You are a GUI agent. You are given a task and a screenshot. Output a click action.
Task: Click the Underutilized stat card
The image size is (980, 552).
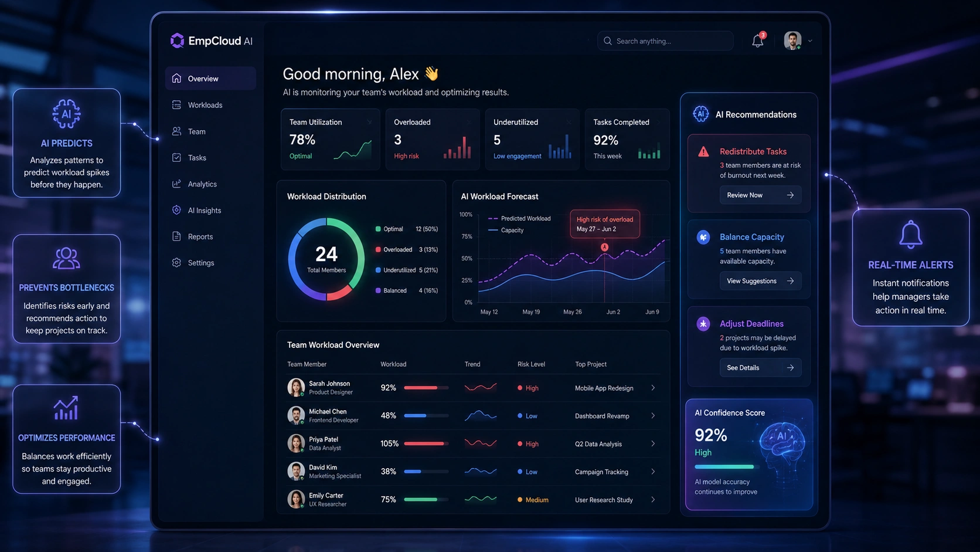click(532, 139)
